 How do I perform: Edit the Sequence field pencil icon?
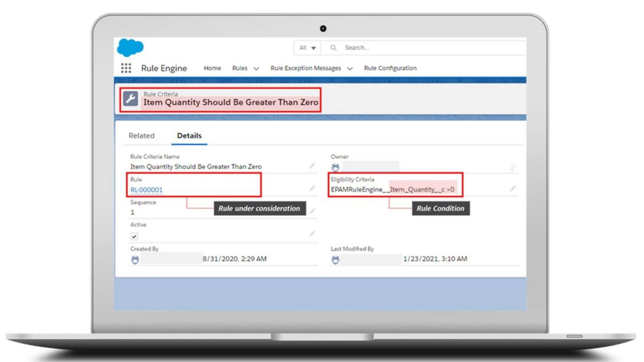pyautogui.click(x=312, y=211)
